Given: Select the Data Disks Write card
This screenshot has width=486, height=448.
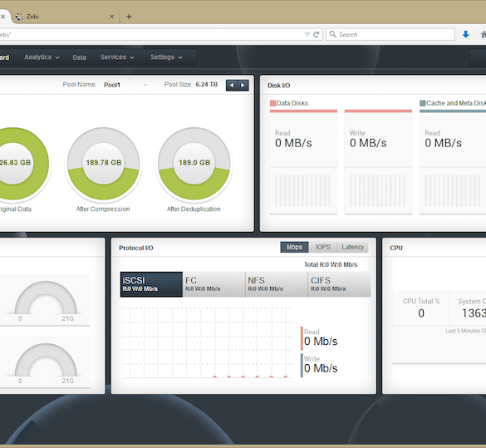Looking at the screenshot, I should tap(378, 161).
